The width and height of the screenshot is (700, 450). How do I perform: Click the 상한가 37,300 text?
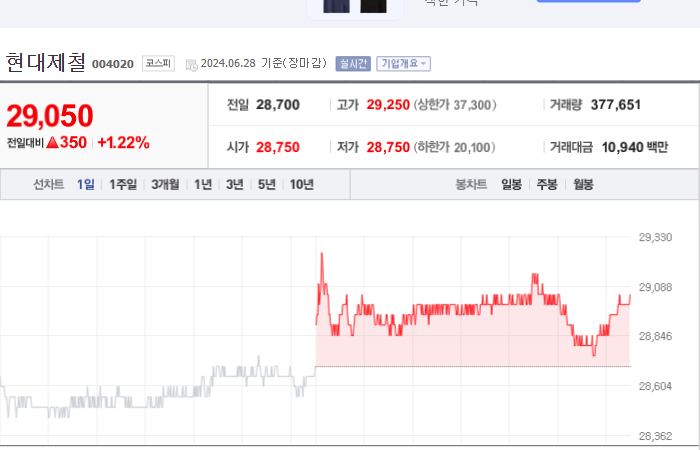(x=455, y=105)
